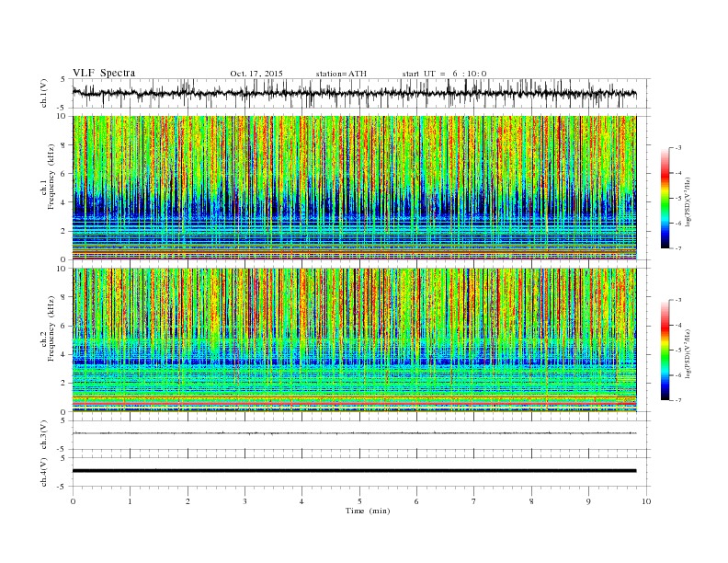Click the "8" kHz tick of ch.1 frequency axis
Screen dimensions: 728x563
64,145
